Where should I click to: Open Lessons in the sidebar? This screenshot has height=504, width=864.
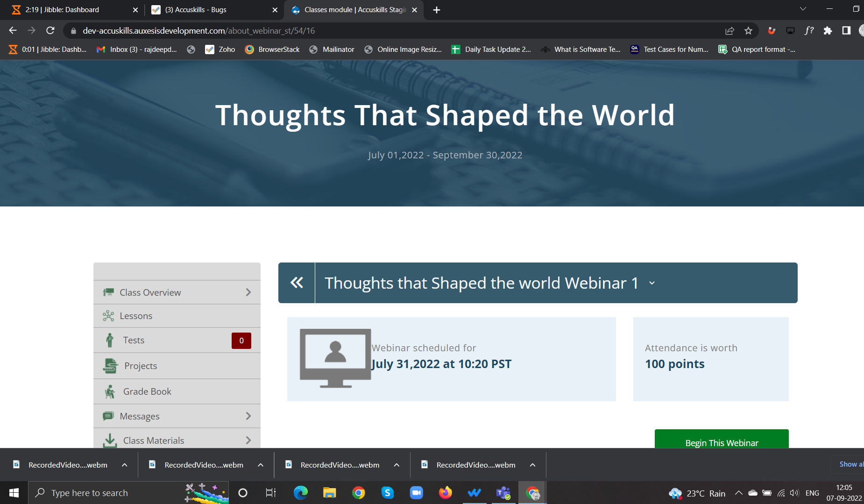(x=136, y=316)
